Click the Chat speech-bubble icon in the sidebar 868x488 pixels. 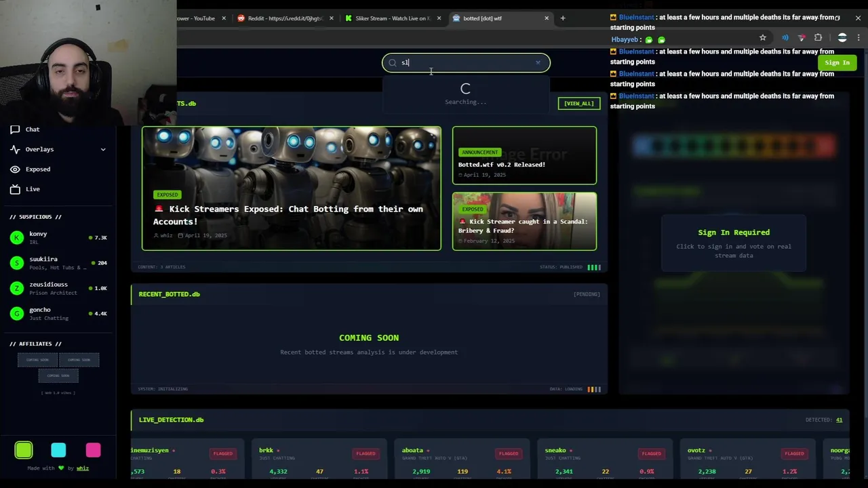coord(15,129)
